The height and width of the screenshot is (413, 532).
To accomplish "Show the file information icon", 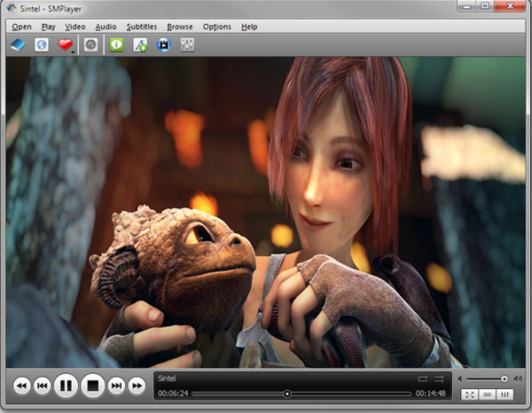I will click(x=117, y=44).
